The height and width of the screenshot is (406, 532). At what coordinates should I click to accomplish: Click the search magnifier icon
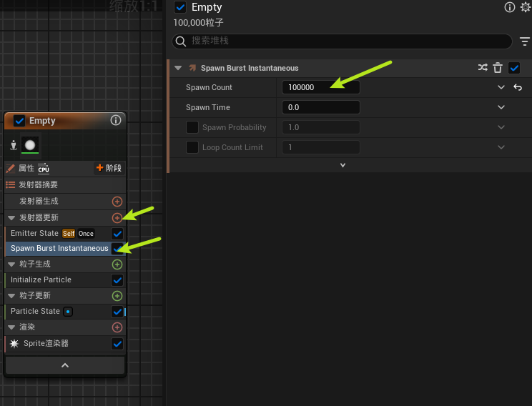[181, 41]
